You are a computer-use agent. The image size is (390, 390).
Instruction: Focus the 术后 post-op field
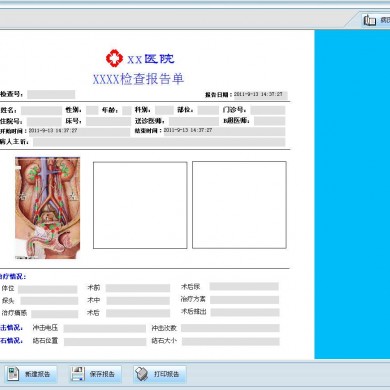[x=138, y=313]
